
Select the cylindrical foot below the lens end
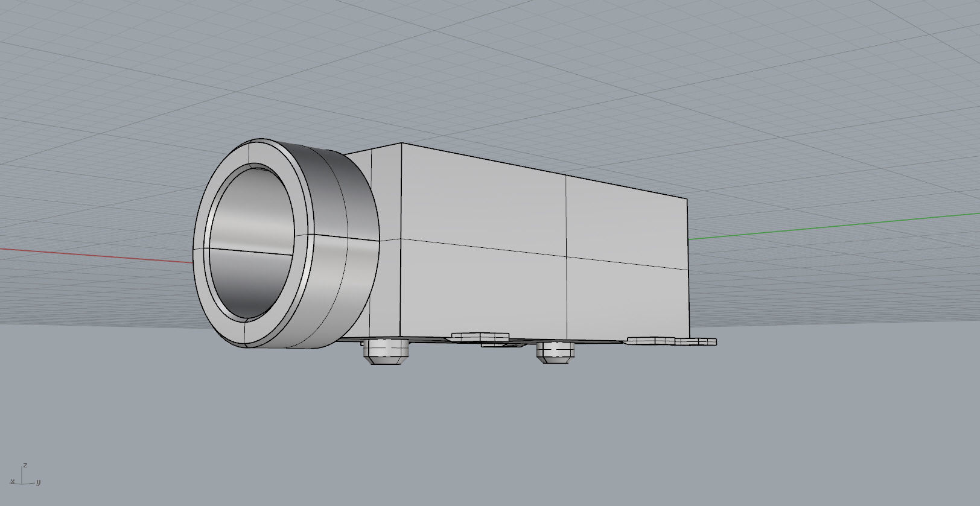pos(386,351)
